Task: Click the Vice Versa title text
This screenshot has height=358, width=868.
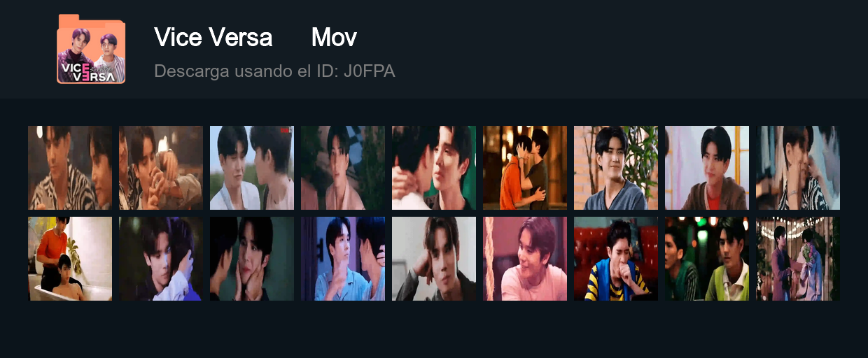Action: pyautogui.click(x=213, y=37)
